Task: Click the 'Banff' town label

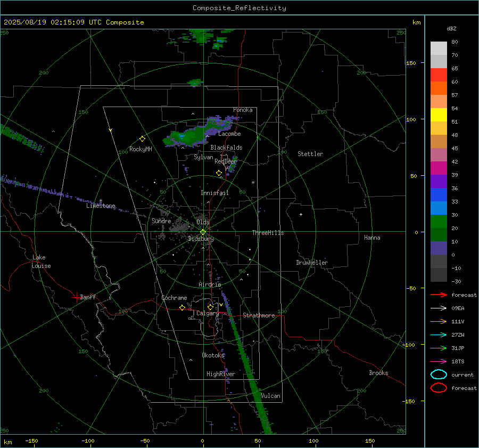Action: point(88,297)
